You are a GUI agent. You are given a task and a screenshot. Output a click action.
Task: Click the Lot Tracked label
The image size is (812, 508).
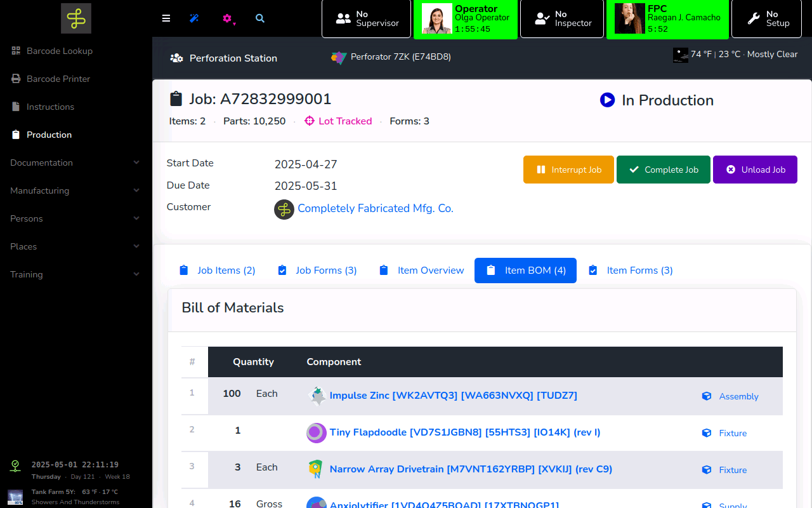(x=345, y=121)
